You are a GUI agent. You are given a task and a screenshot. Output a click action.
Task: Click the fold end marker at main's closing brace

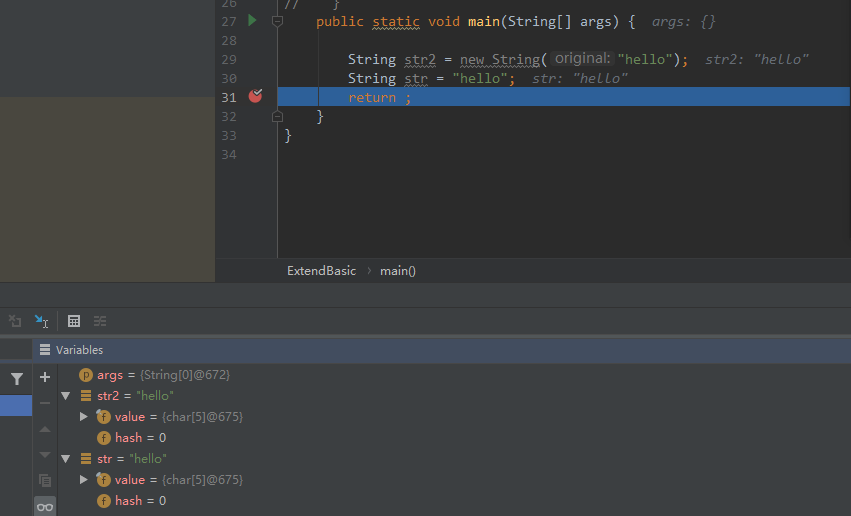click(277, 117)
